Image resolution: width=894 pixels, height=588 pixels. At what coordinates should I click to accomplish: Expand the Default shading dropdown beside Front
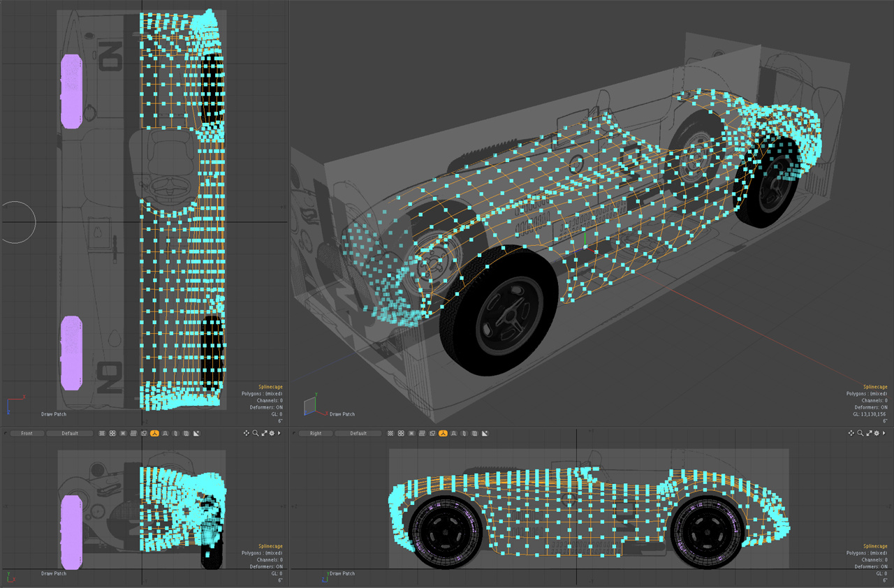point(70,434)
